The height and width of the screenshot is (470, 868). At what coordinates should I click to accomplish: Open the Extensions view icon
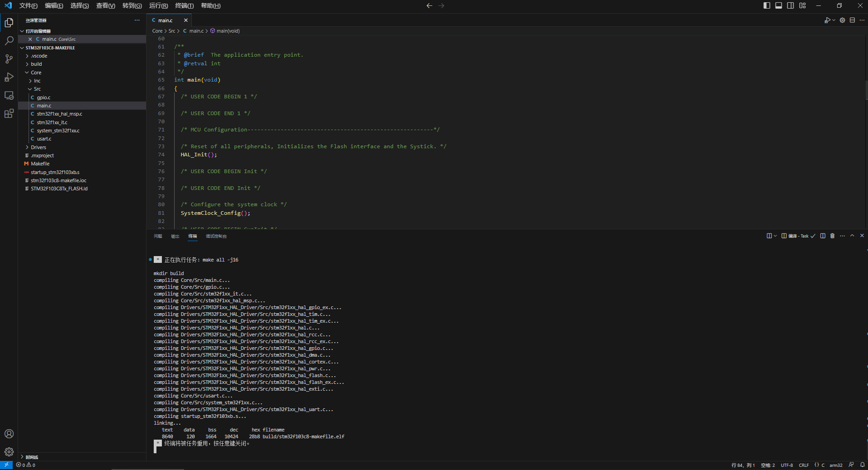point(9,114)
